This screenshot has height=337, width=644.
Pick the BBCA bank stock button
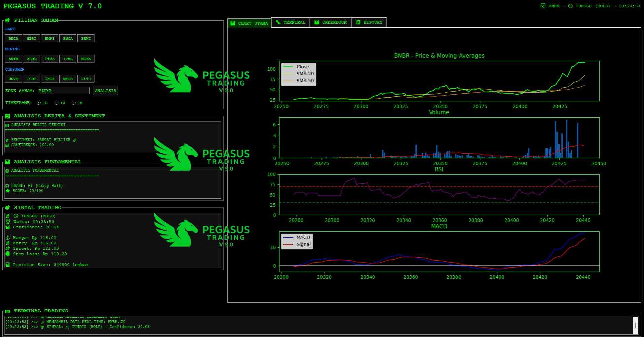tap(13, 39)
